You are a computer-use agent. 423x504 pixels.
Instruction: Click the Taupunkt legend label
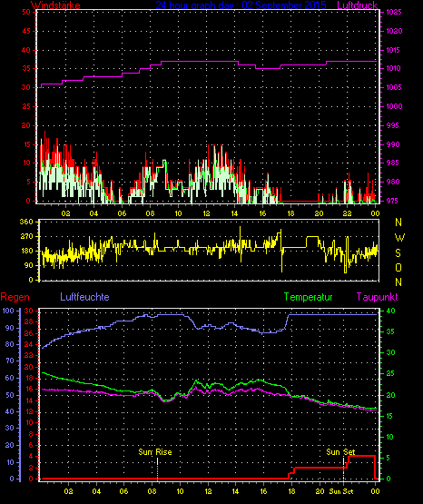377,297
